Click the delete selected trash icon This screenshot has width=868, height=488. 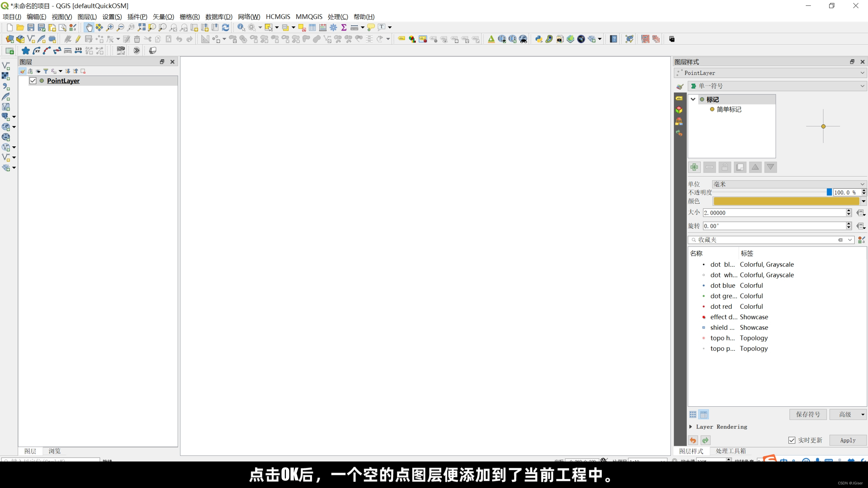tap(137, 39)
